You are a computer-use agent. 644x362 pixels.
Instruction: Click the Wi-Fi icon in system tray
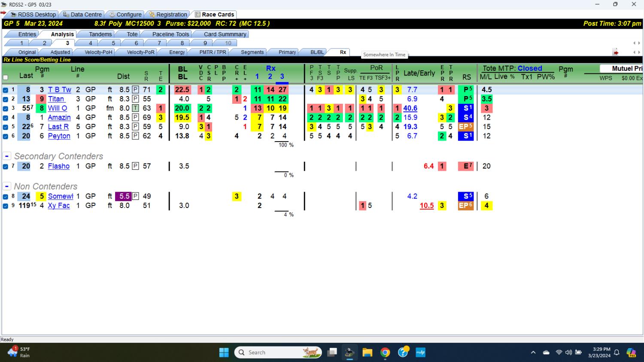[x=559, y=353]
